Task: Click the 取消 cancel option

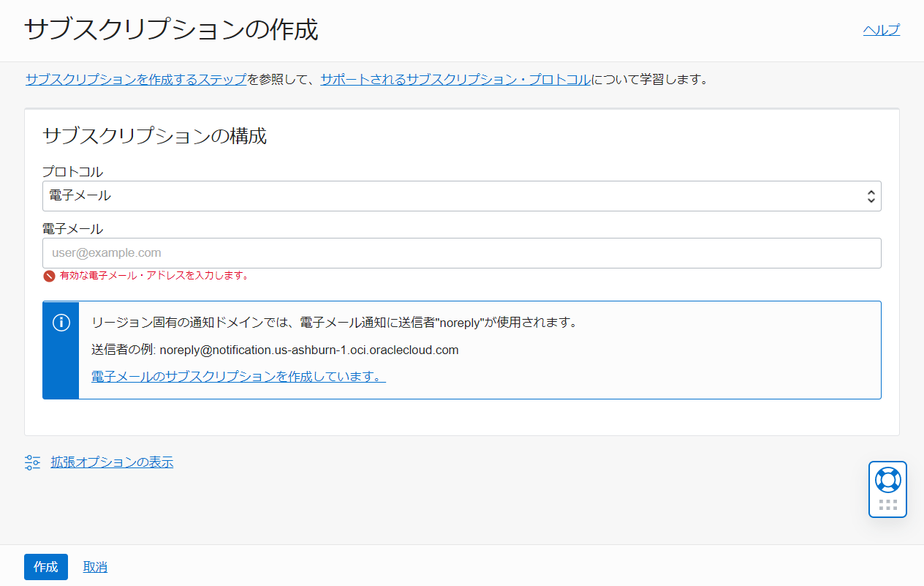Action: [x=94, y=567]
